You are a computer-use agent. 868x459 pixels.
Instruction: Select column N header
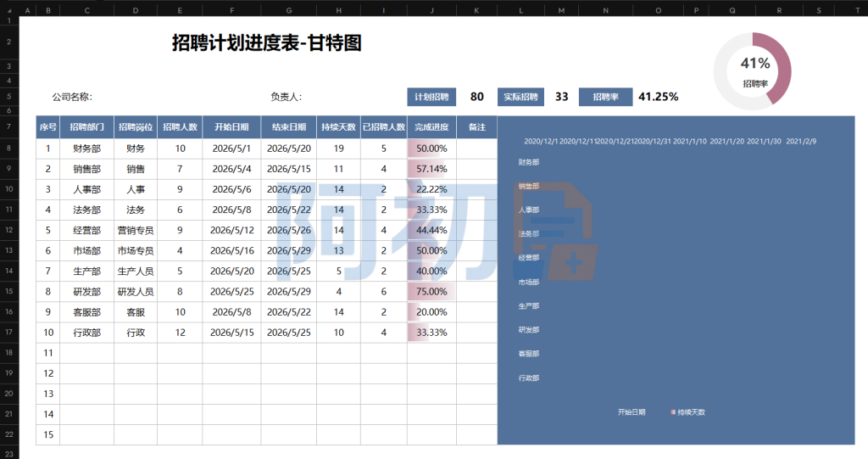click(x=605, y=10)
